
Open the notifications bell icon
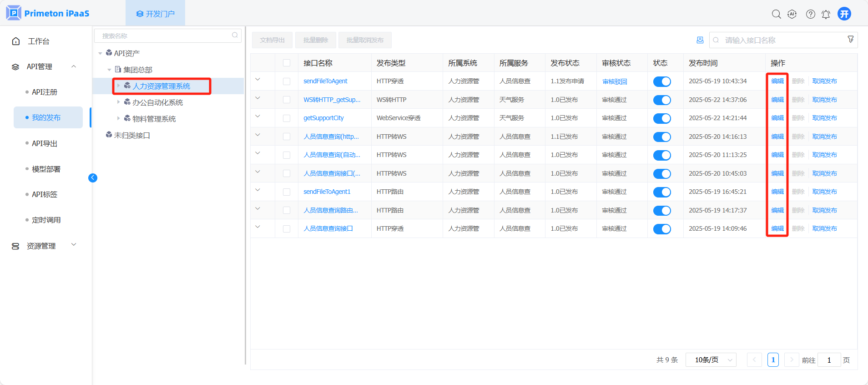click(826, 14)
